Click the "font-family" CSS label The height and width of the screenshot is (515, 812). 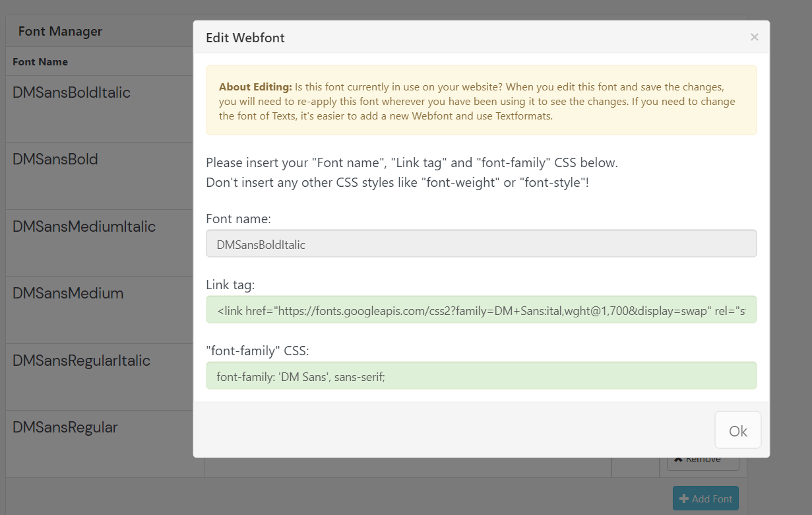[x=257, y=350]
